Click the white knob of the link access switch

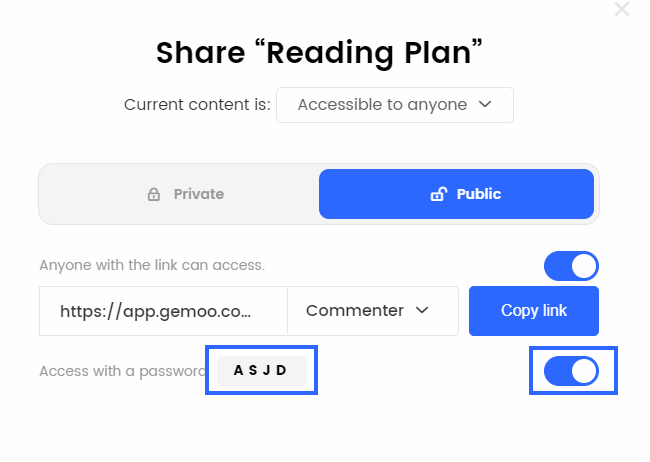(584, 266)
